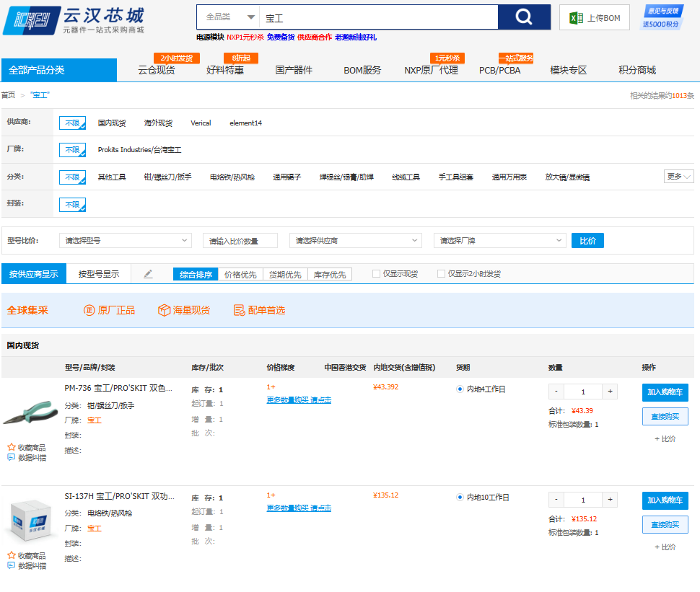Click the 数据纠错 icon for SI-137H
The height and width of the screenshot is (592, 700).
[x=12, y=565]
